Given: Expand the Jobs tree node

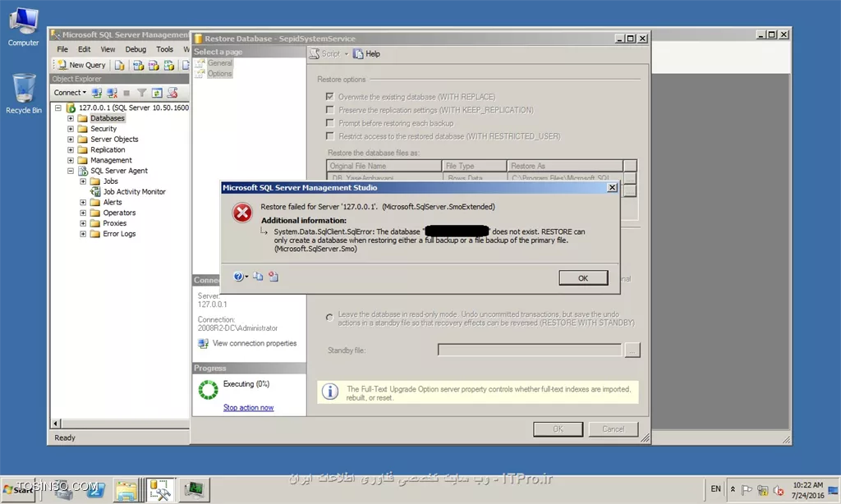Looking at the screenshot, I should pos(83,181).
